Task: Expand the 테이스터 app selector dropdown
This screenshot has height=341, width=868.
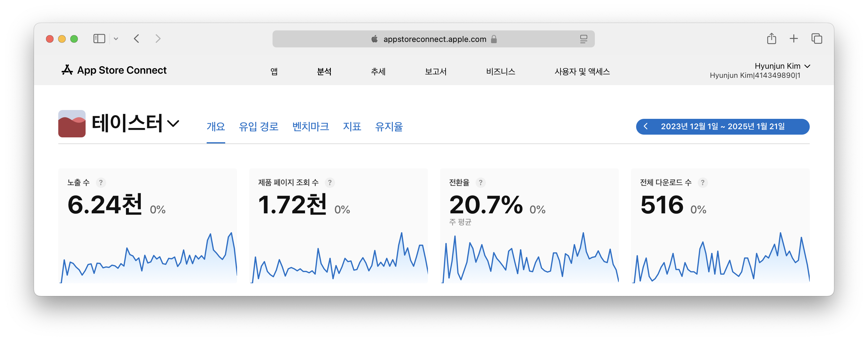Action: point(173,123)
